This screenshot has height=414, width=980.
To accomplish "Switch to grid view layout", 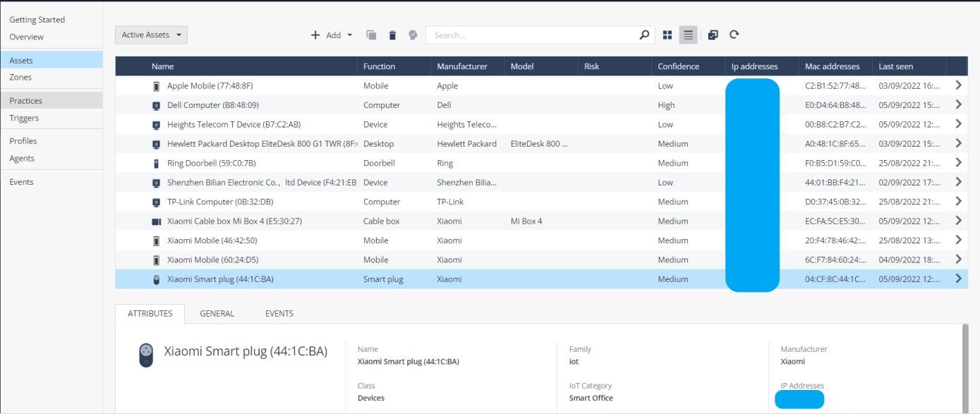I will click(666, 34).
